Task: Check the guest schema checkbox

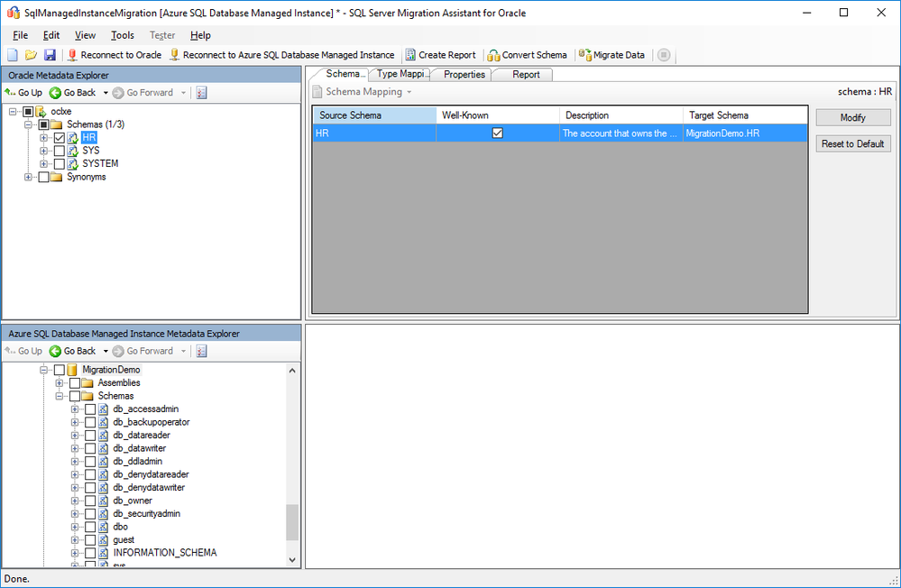Action: coord(90,539)
